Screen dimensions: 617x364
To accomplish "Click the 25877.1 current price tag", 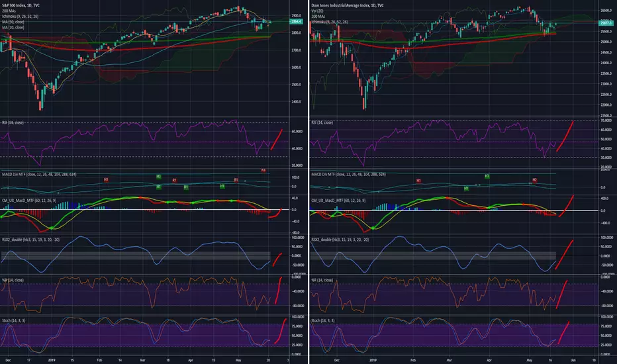I will (x=606, y=24).
